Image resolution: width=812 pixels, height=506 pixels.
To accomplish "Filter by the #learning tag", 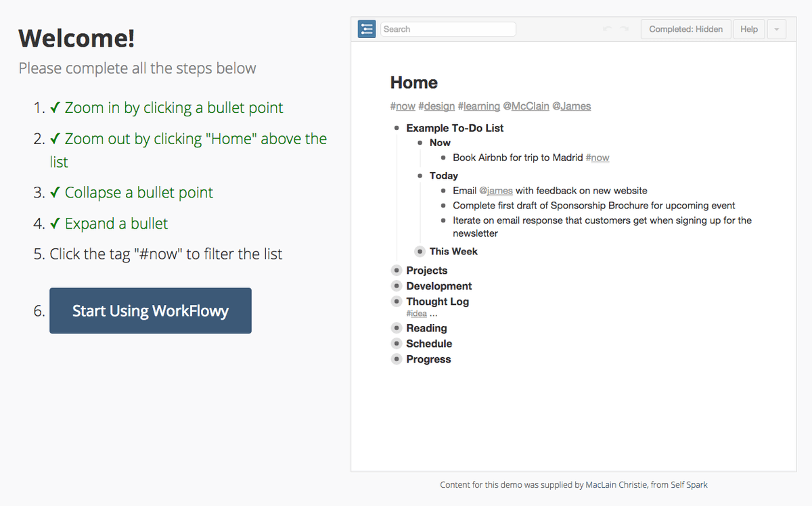I will click(x=479, y=106).
